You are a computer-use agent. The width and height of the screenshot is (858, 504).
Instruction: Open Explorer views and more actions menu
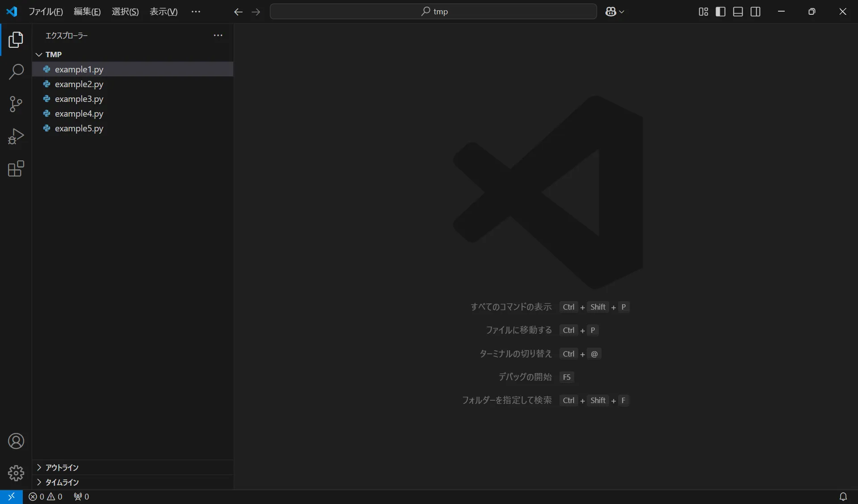(218, 35)
